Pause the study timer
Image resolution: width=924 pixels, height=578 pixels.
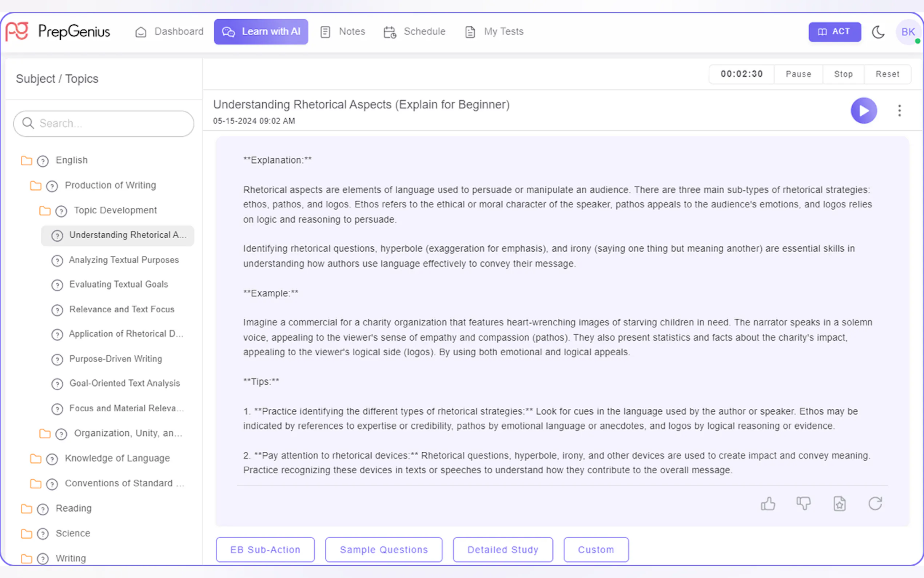[x=798, y=74]
